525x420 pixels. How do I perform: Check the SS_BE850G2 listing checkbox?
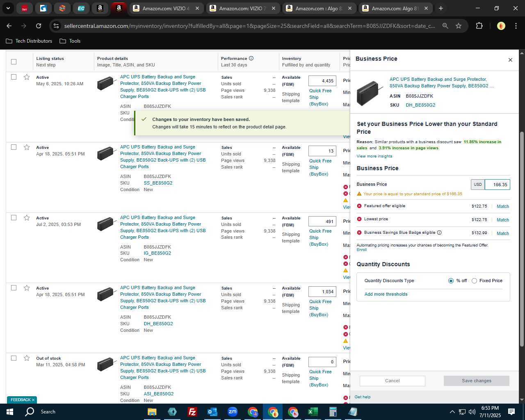[14, 147]
